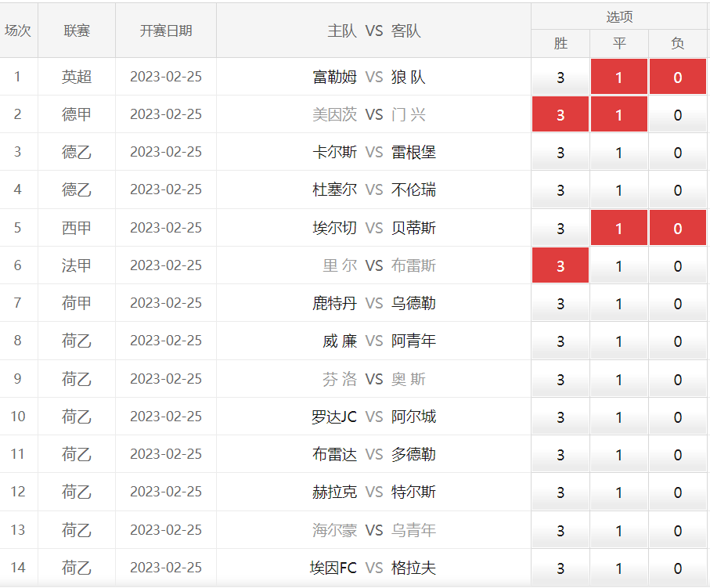Viewport: 710px width, 588px height.
Task: Click team name 贝蒂斯
Action: point(413,228)
